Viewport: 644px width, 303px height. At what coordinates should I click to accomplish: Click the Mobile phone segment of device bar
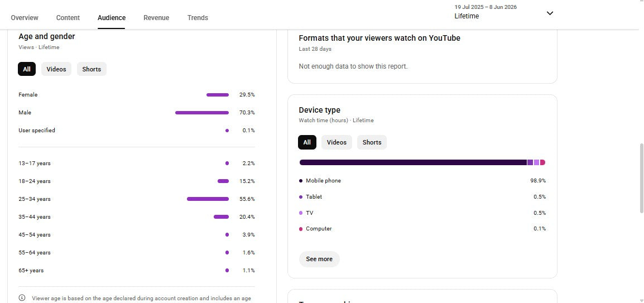[x=413, y=162]
